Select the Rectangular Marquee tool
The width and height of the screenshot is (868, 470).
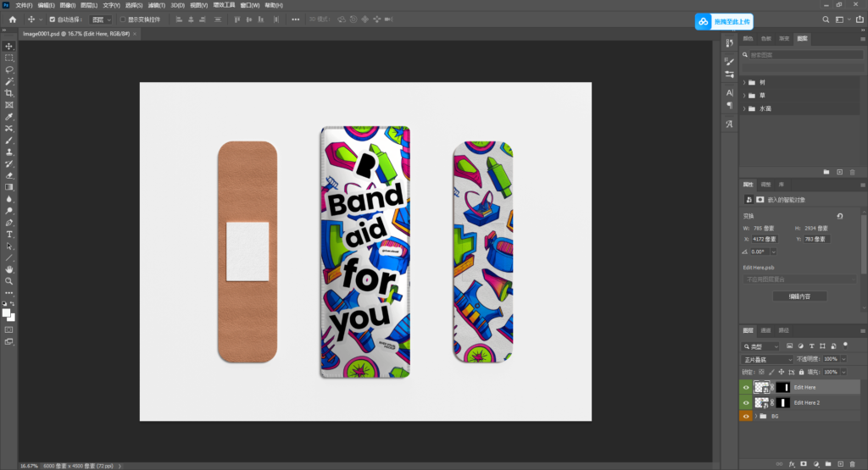coord(8,58)
